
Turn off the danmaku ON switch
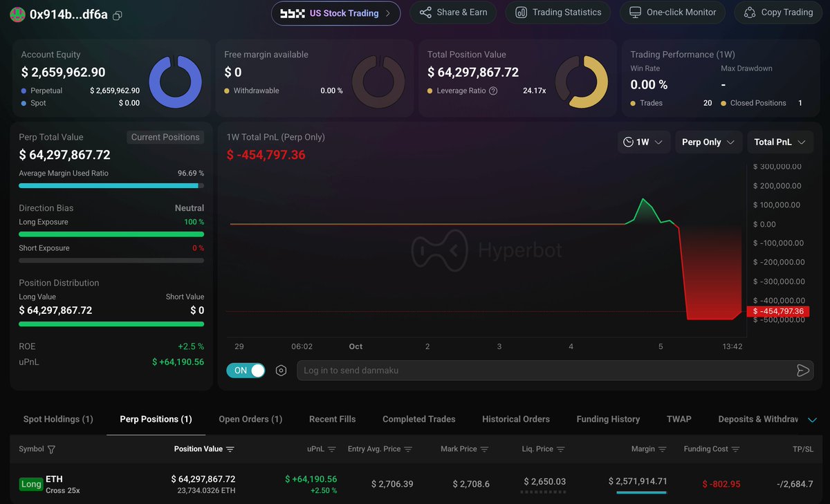pos(246,371)
